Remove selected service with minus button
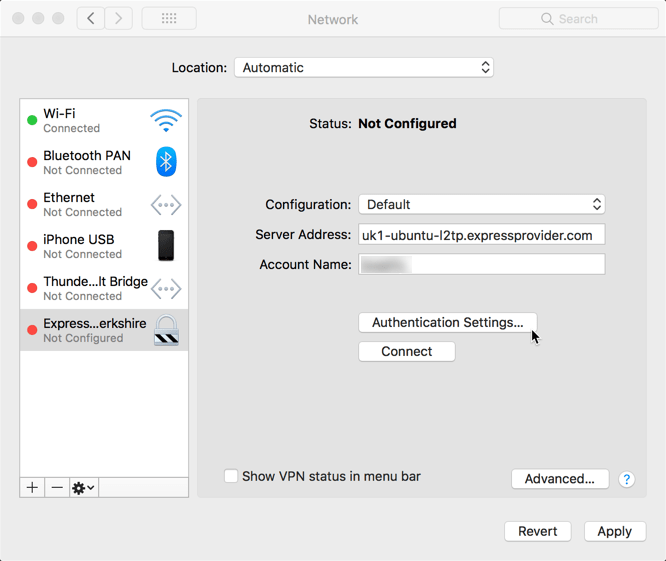 pos(57,487)
